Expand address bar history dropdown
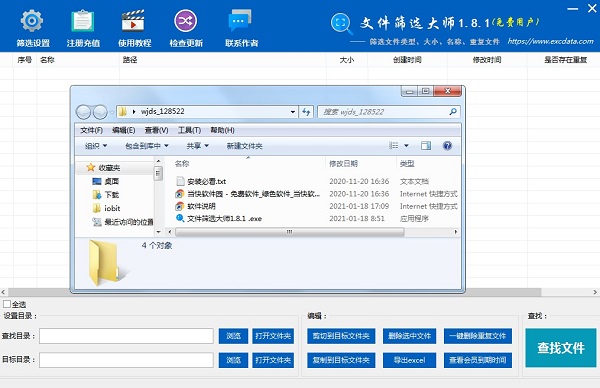 point(293,112)
